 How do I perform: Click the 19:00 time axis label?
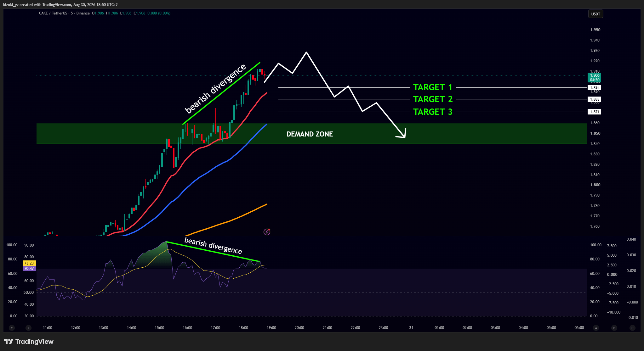pyautogui.click(x=271, y=328)
